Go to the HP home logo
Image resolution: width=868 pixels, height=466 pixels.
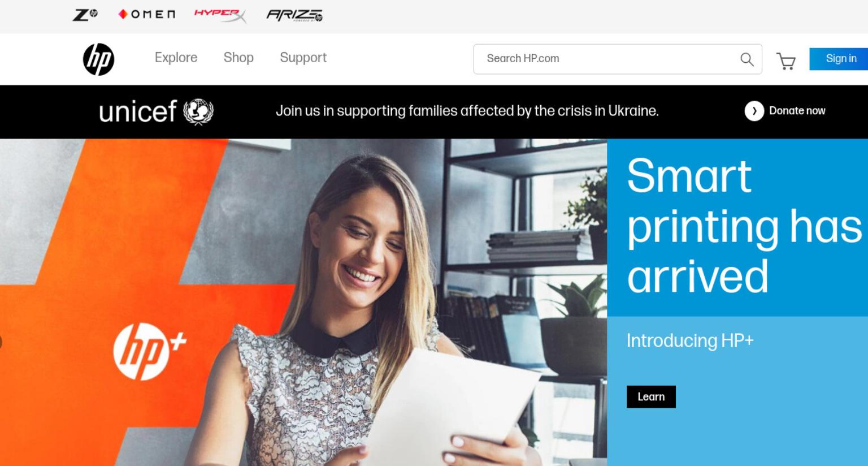[x=98, y=59]
